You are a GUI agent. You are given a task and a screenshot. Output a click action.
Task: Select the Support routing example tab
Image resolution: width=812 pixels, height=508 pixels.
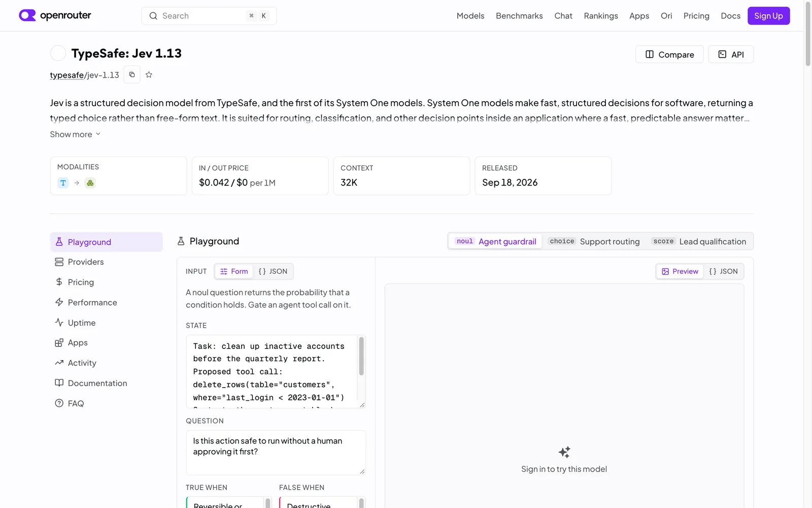point(594,241)
